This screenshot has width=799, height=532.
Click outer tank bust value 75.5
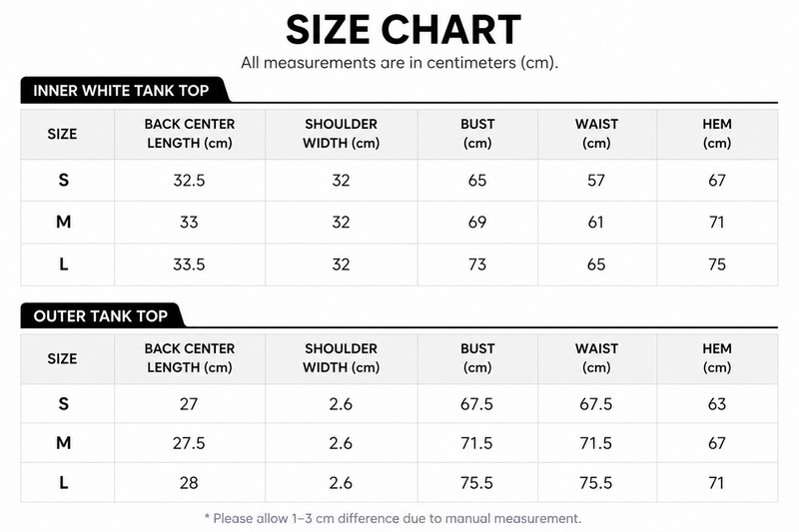pyautogui.click(x=477, y=483)
